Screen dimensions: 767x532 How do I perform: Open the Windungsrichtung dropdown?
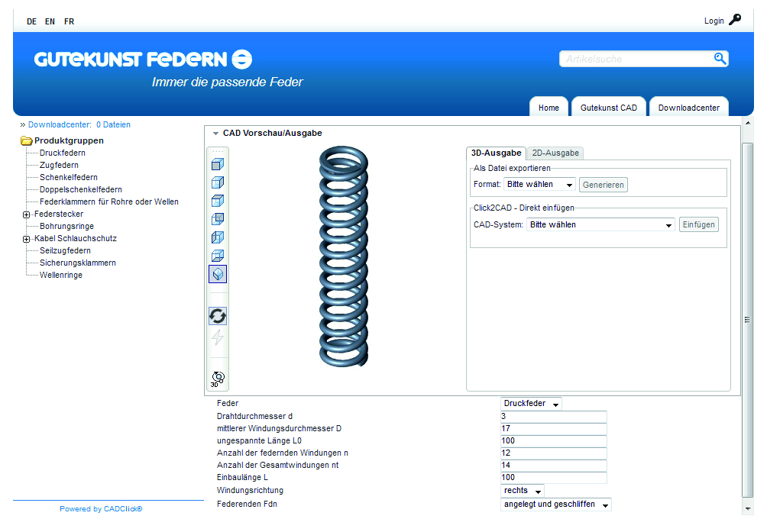[523, 491]
